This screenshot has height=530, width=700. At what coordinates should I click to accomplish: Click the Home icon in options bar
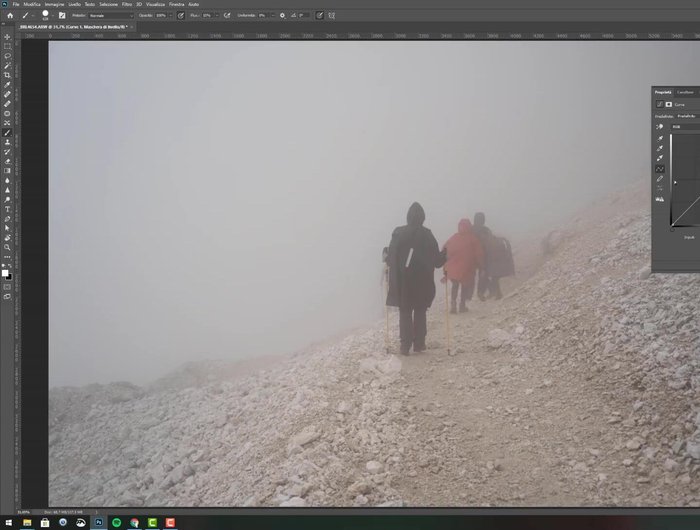pos(9,16)
